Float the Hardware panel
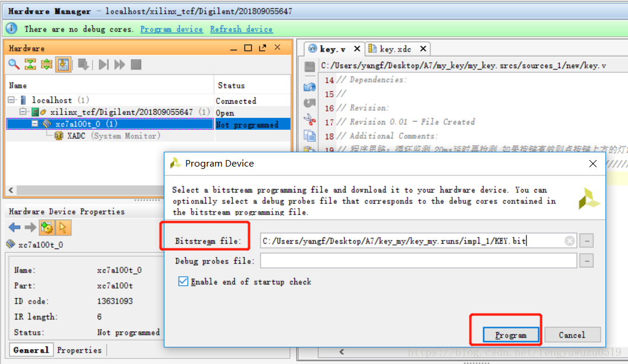Viewport: 628px width, 364px height. (262, 48)
